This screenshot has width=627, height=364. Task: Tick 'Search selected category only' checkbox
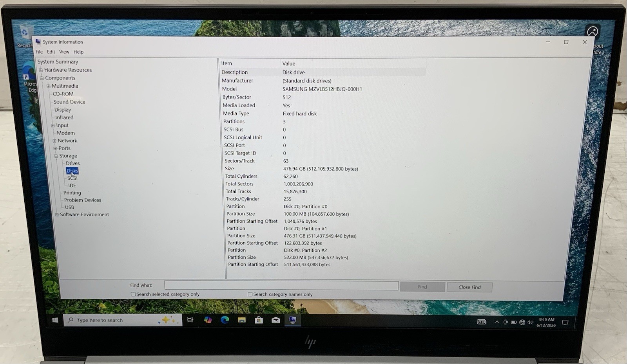pos(133,294)
